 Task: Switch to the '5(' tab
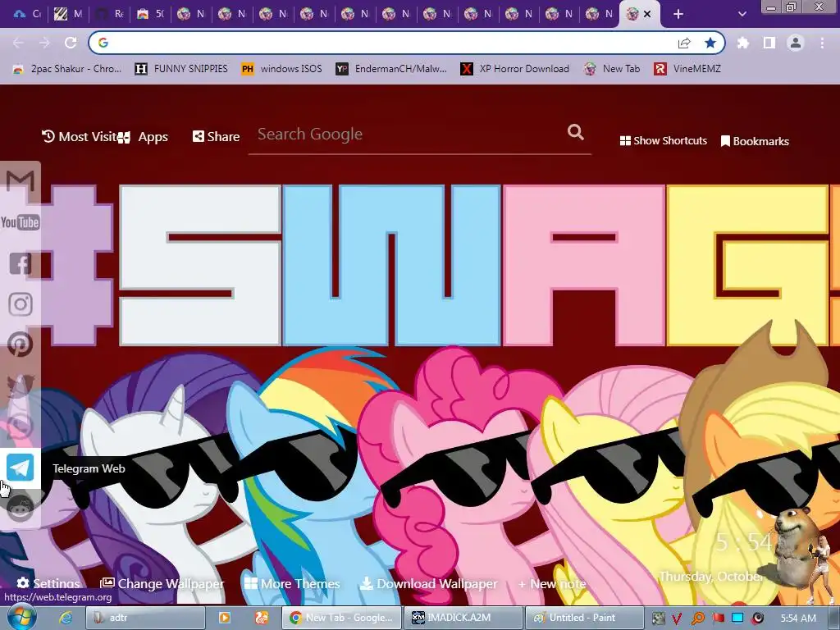click(151, 15)
